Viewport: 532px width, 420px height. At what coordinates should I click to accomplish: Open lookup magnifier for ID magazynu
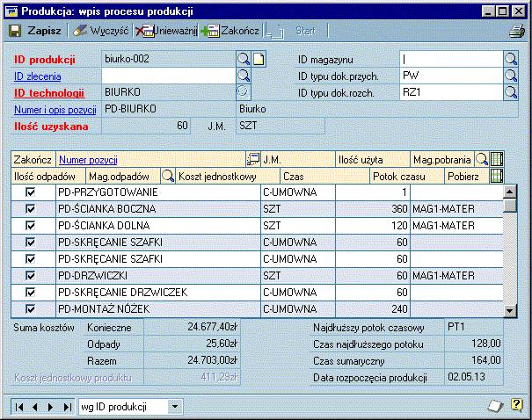511,59
